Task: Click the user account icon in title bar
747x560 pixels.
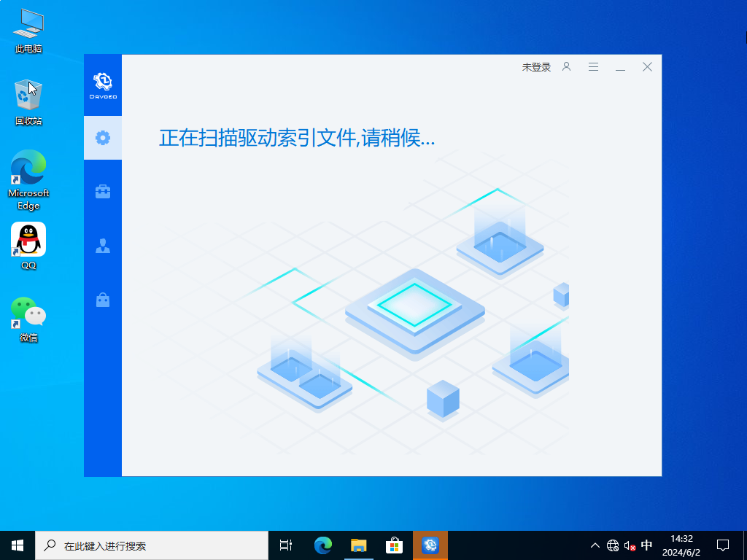Action: click(567, 66)
